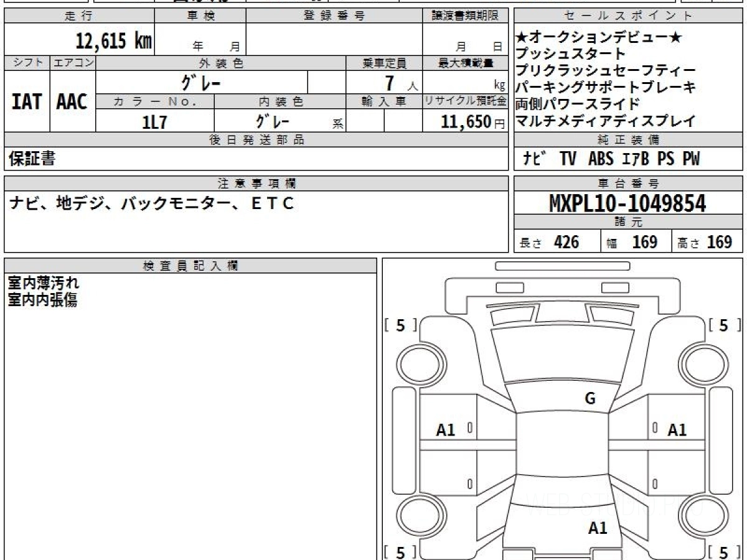This screenshot has height=560, width=747.
Task: Select the IAT shift value
Action: [x=27, y=101]
